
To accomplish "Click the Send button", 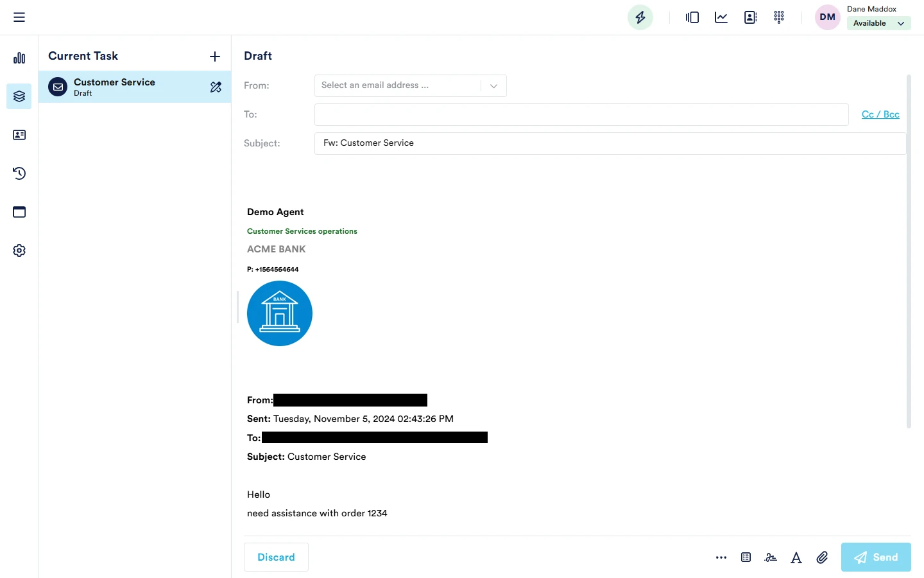I will pyautogui.click(x=875, y=557).
